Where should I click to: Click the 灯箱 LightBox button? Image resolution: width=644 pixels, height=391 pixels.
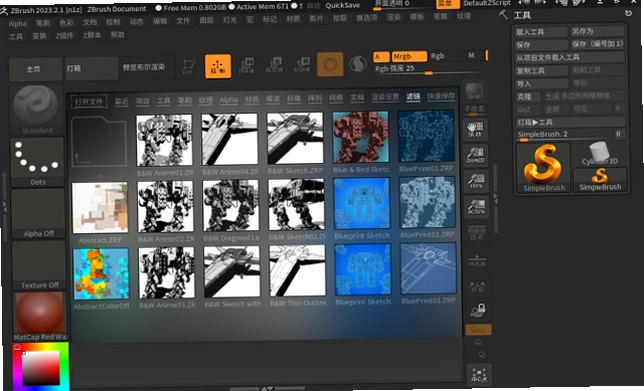91,68
